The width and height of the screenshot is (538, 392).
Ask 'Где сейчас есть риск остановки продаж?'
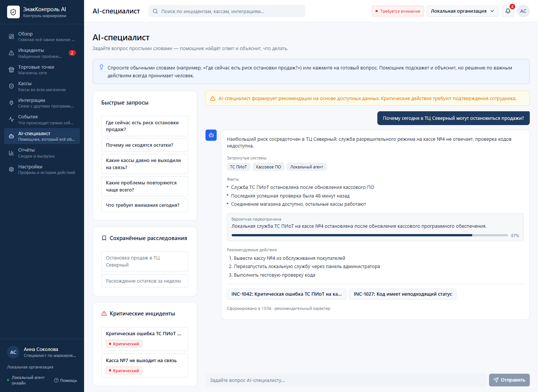[145, 126]
